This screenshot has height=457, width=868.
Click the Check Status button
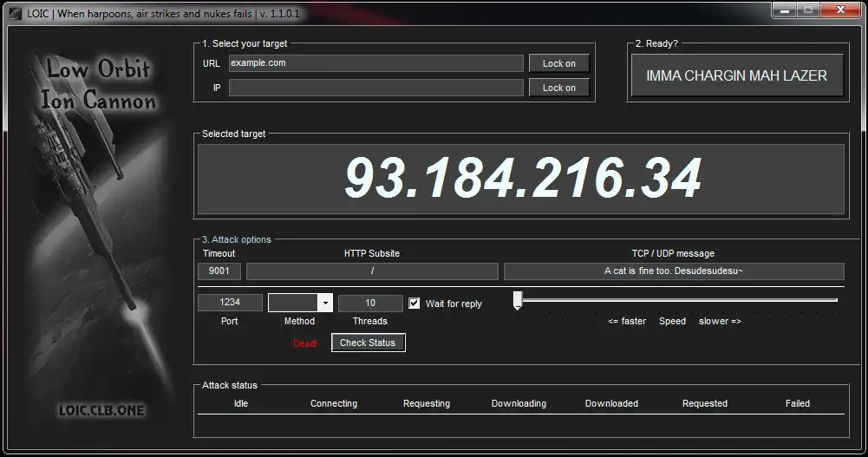click(x=369, y=343)
